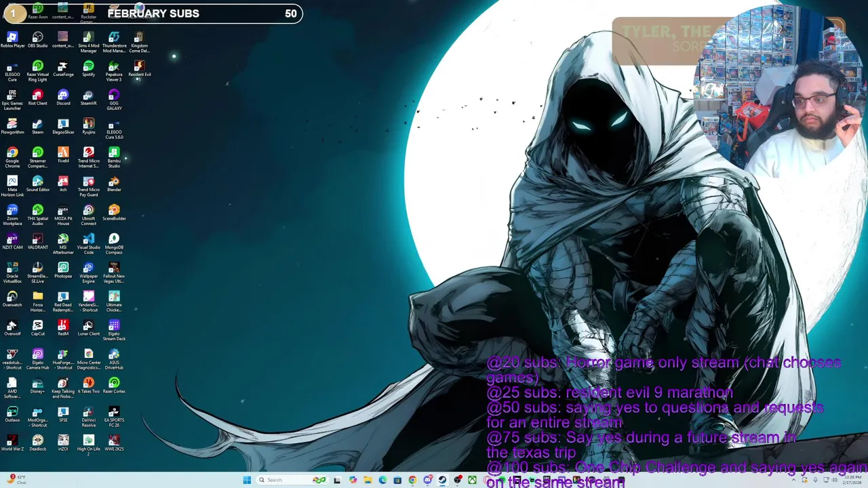Open the World War Z shortcut
This screenshot has height=488, width=868.
coord(12,443)
